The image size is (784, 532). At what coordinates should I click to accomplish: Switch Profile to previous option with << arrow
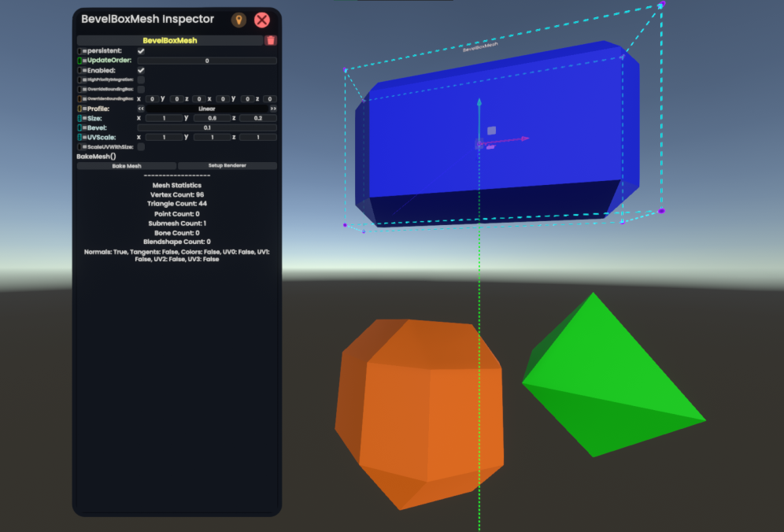point(141,109)
